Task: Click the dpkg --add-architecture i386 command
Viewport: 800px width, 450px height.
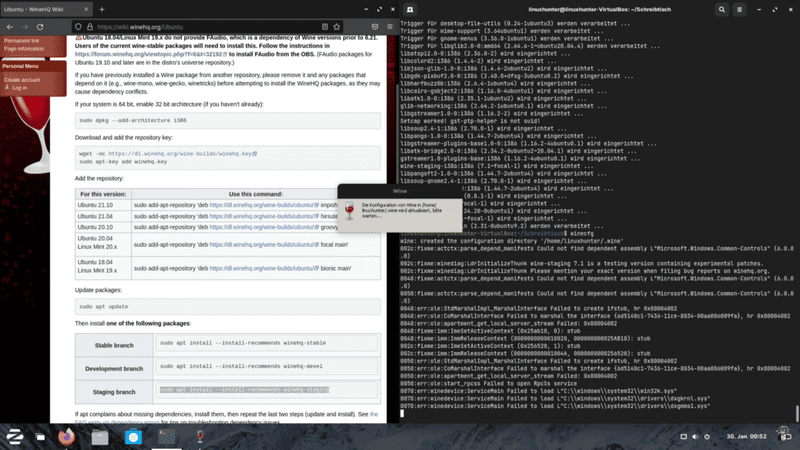Action: (133, 120)
